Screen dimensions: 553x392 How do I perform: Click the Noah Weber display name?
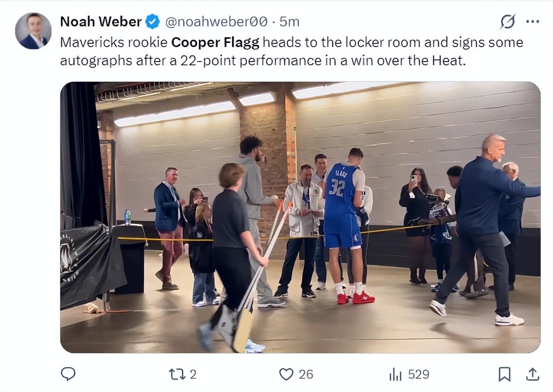[x=101, y=22]
